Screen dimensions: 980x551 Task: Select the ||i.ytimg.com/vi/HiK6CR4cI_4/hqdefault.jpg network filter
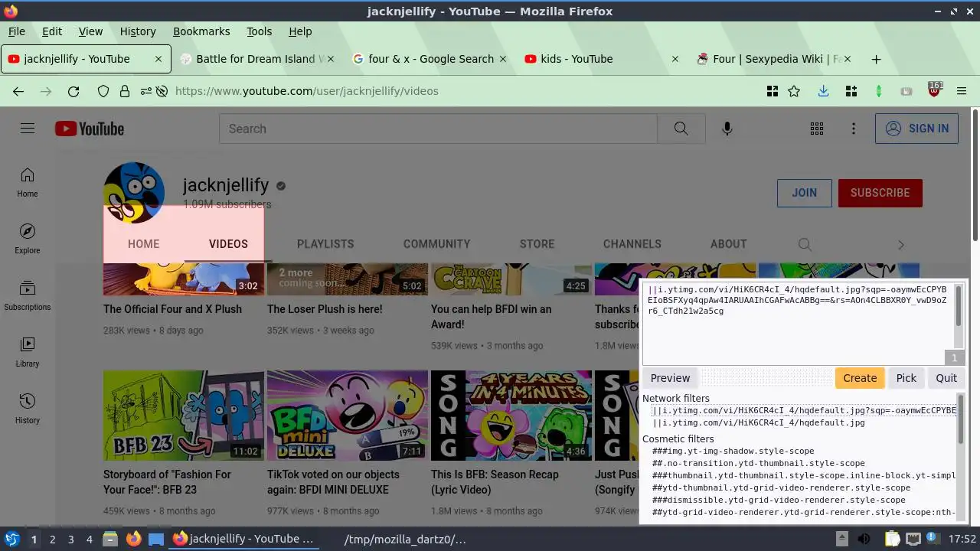pyautogui.click(x=759, y=422)
